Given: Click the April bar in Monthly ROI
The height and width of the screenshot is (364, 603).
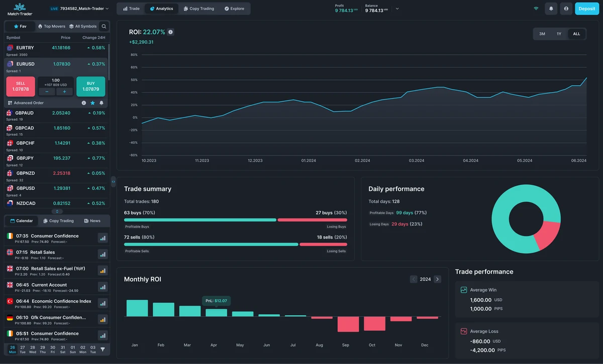Looking at the screenshot, I should (x=216, y=312).
